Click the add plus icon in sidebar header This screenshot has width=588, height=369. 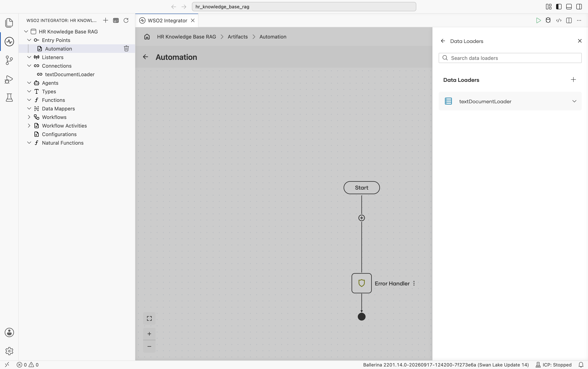coord(105,20)
